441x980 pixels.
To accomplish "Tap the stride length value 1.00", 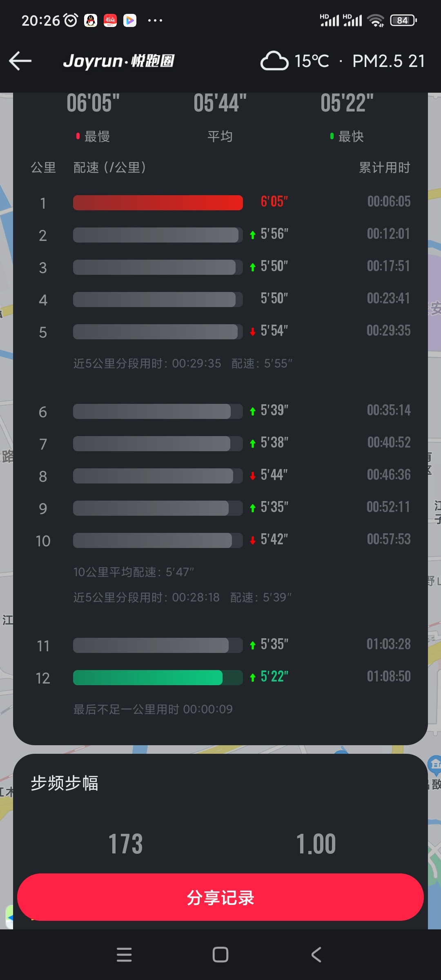I will click(x=316, y=844).
